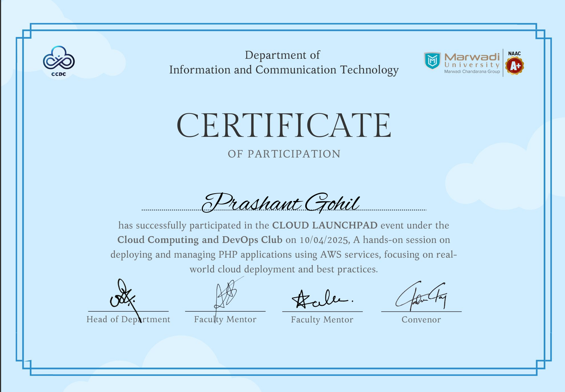Click the 'deploying and managing PHP applications' line
565x392 pixels.
click(284, 255)
